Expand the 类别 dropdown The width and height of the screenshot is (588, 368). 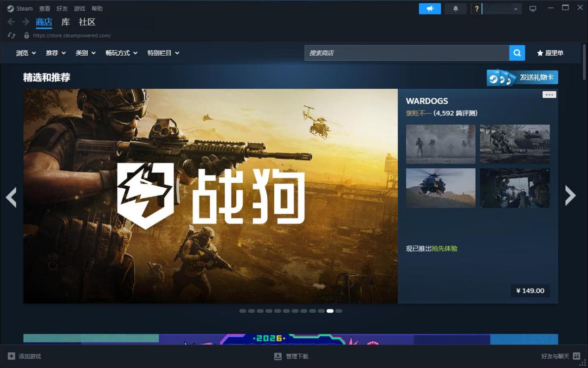(86, 53)
